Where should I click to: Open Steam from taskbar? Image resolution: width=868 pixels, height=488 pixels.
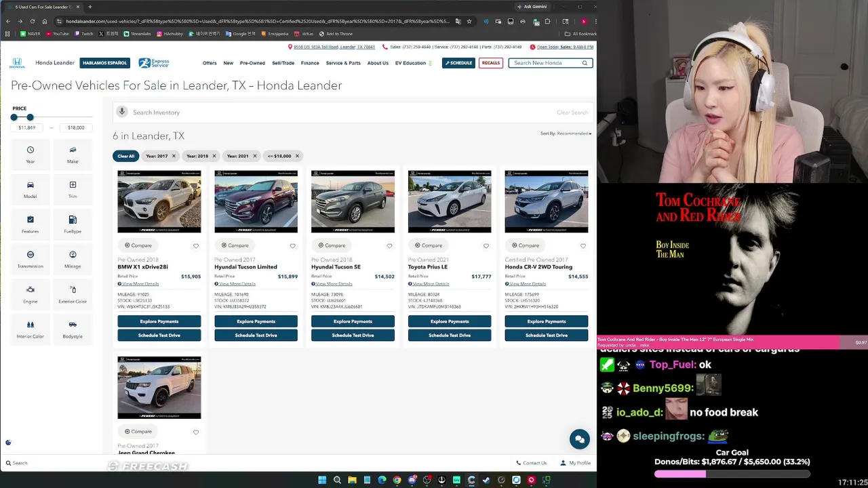click(486, 480)
